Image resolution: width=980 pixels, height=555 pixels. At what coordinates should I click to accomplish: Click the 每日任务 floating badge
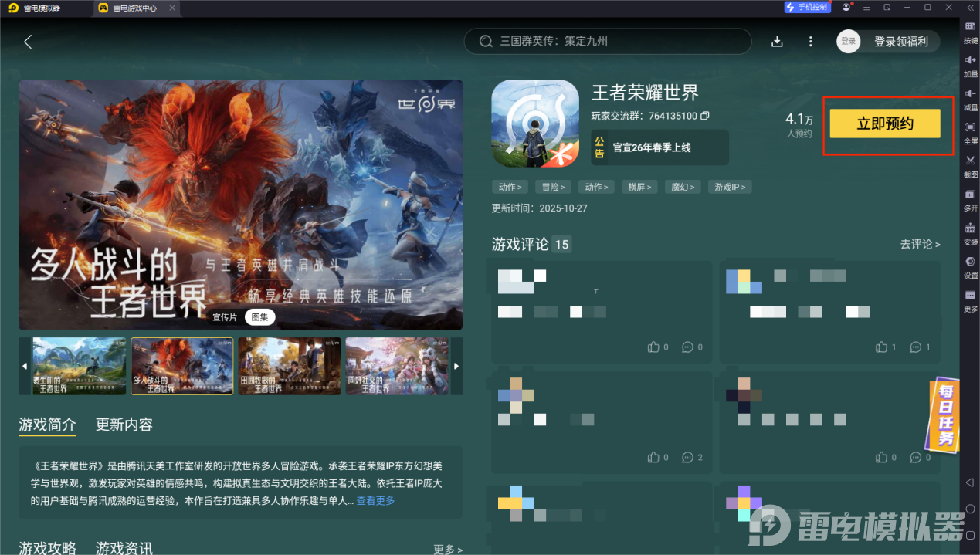[x=944, y=415]
